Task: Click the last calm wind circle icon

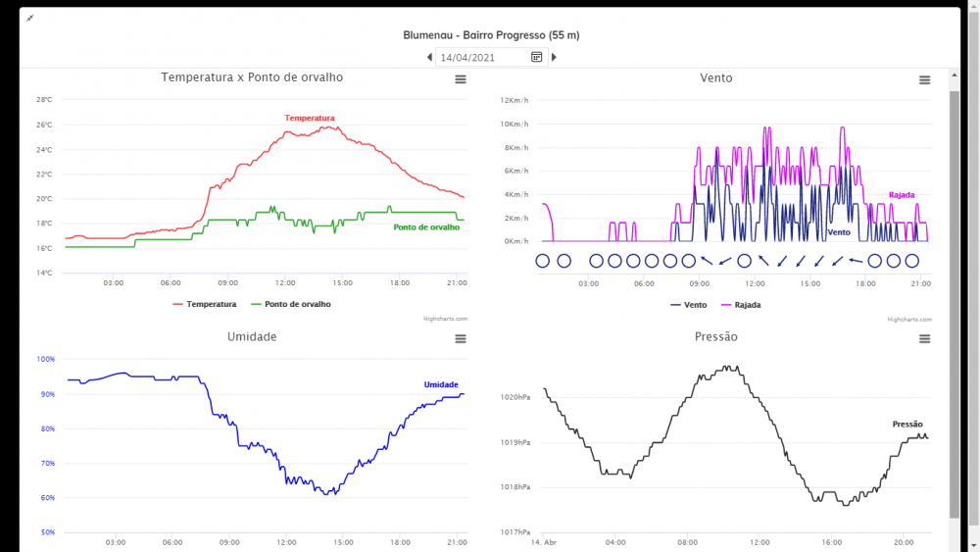Action: click(x=911, y=261)
